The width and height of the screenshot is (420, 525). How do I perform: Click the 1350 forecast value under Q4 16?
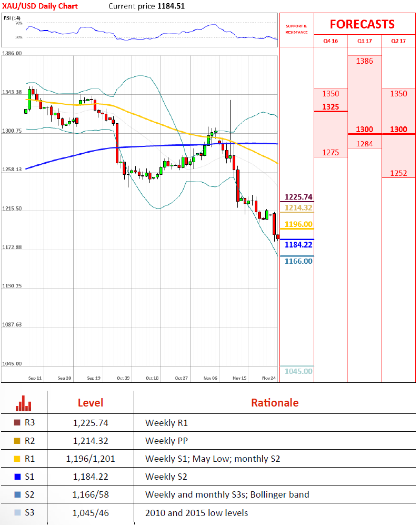coord(331,94)
